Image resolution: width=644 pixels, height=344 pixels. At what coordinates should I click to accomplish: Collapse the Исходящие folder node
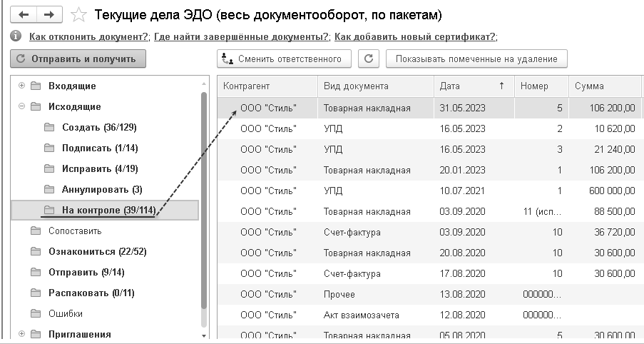pyautogui.click(x=22, y=106)
